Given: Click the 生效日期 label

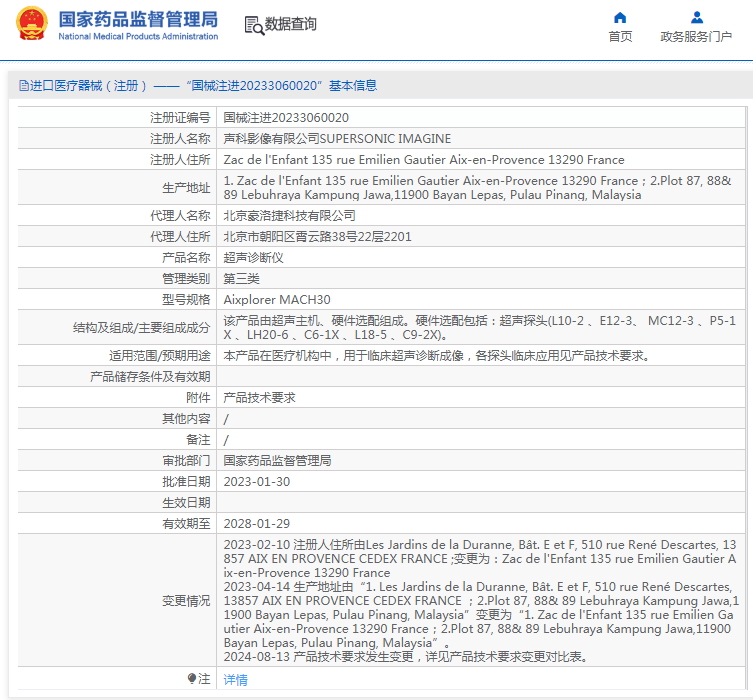Looking at the screenshot, I should [186, 503].
